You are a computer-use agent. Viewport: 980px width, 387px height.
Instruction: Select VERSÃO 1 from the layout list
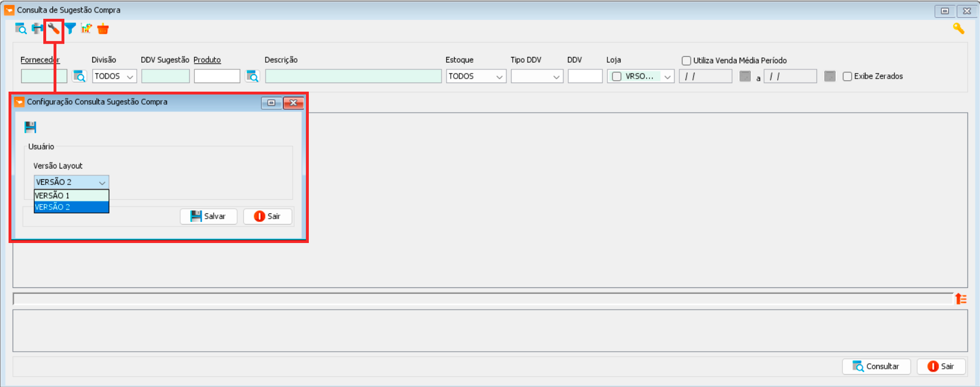[x=71, y=195]
